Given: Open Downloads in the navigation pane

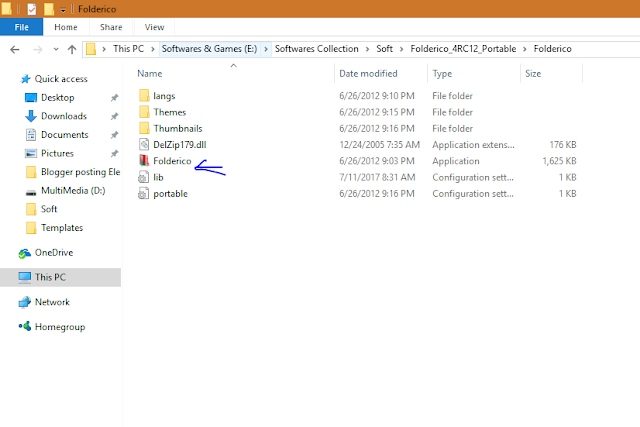Looking at the screenshot, I should tap(64, 116).
